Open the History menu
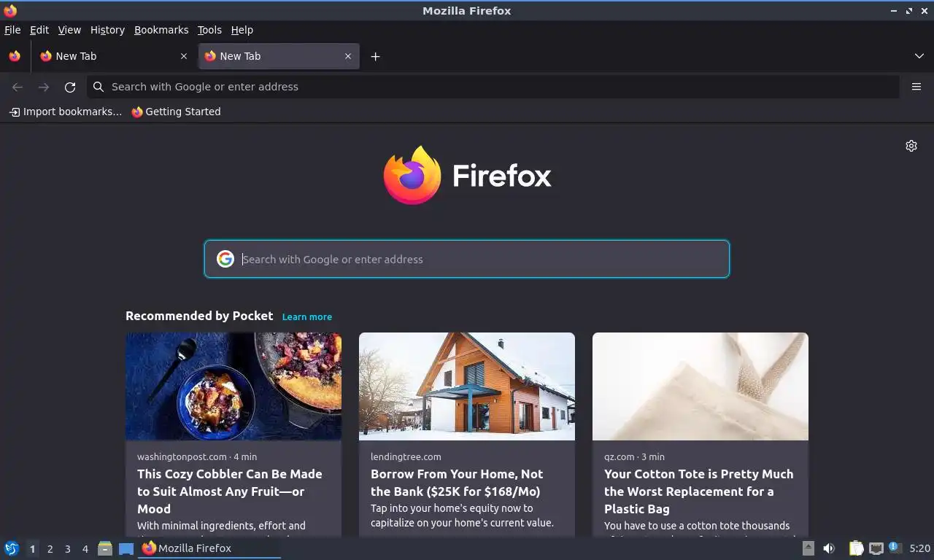 pyautogui.click(x=107, y=30)
